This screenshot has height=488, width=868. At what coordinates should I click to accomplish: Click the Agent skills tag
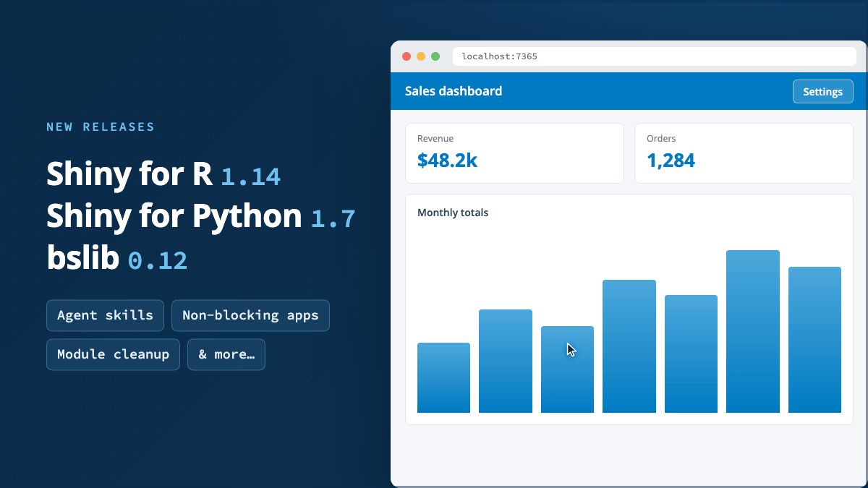pos(105,315)
